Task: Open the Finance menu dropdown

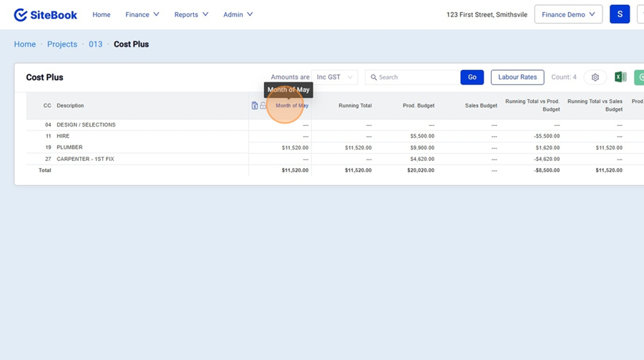Action: point(142,14)
